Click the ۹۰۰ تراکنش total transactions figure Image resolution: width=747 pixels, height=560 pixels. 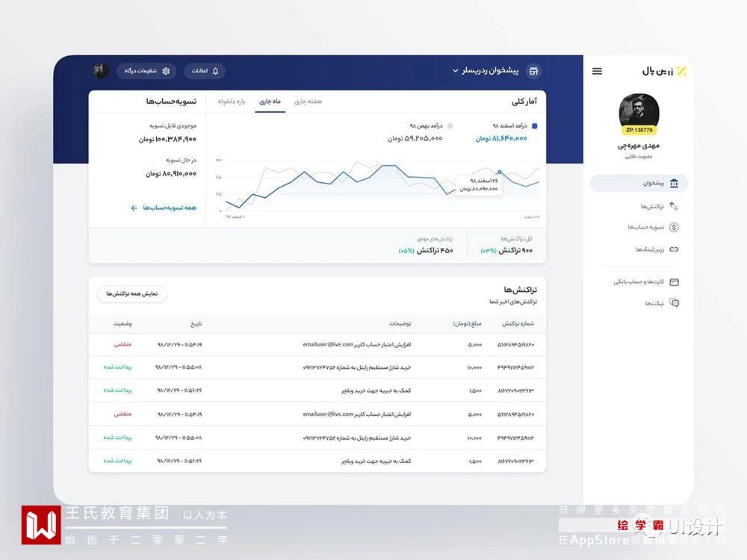coord(515,250)
